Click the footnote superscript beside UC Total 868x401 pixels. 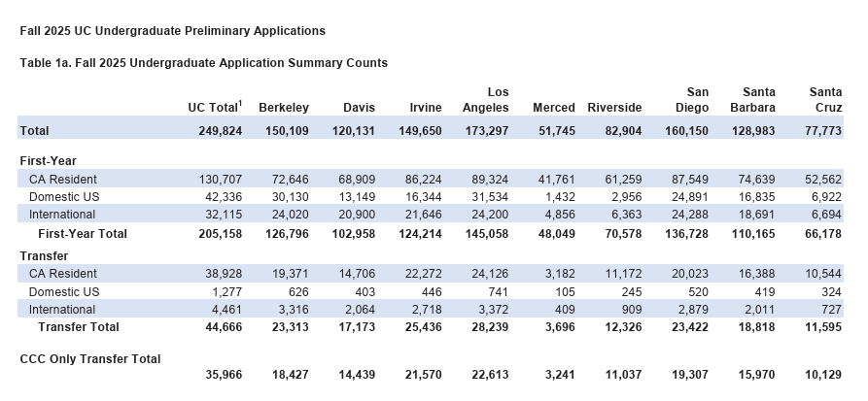tap(240, 104)
